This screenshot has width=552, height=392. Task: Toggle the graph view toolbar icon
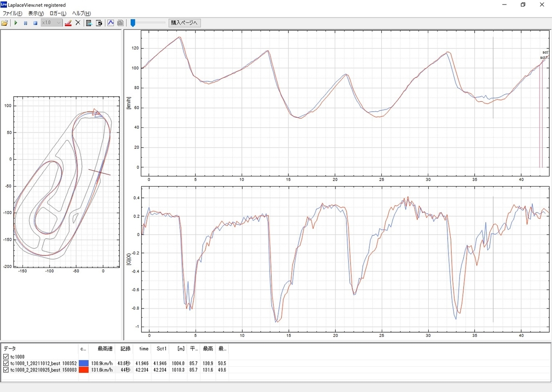tap(110, 23)
